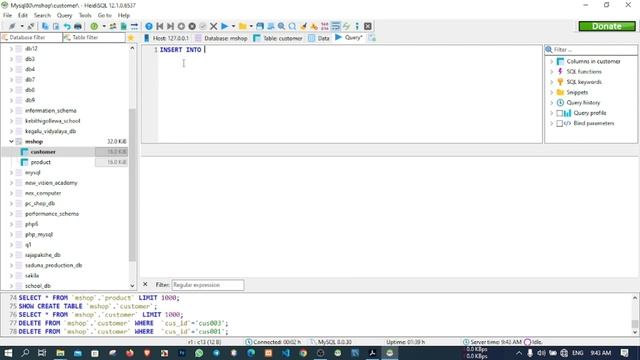This screenshot has width=640, height=360.
Task: Expand the SQL keywords helper node
Action: tap(551, 82)
